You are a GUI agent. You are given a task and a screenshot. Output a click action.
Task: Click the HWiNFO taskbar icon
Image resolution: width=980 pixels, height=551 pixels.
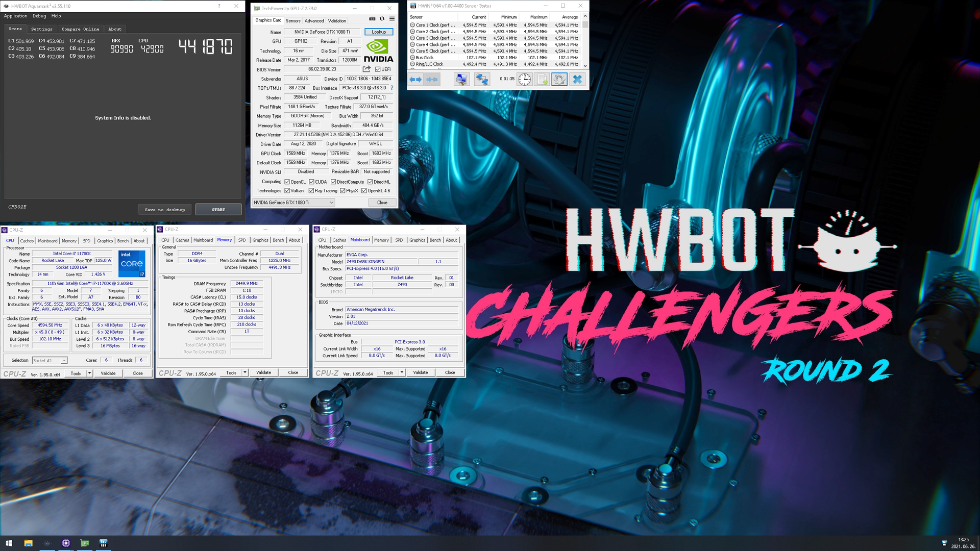tap(104, 543)
